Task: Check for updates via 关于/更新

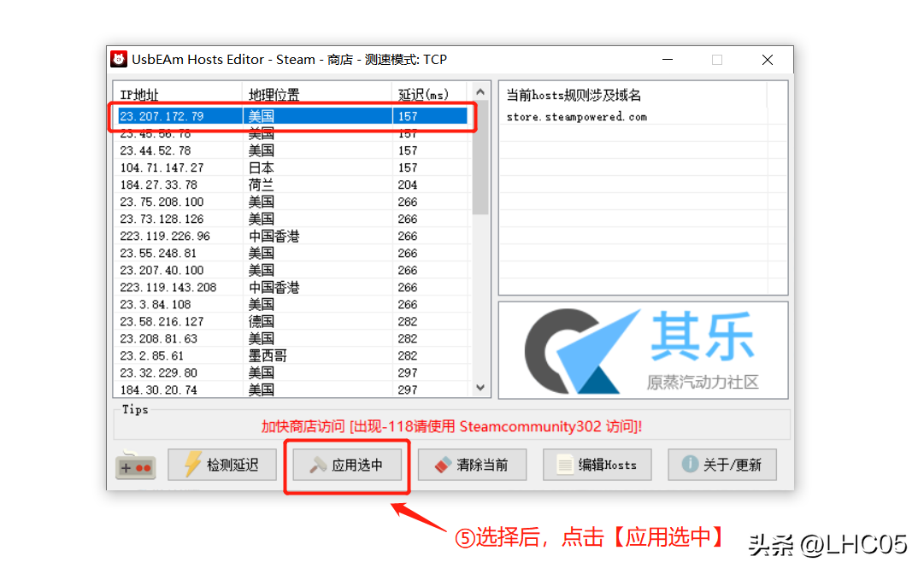Action: click(722, 464)
